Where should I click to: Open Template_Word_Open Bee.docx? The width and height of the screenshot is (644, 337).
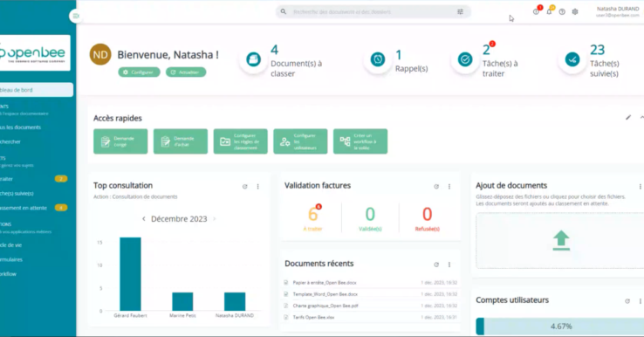click(325, 294)
